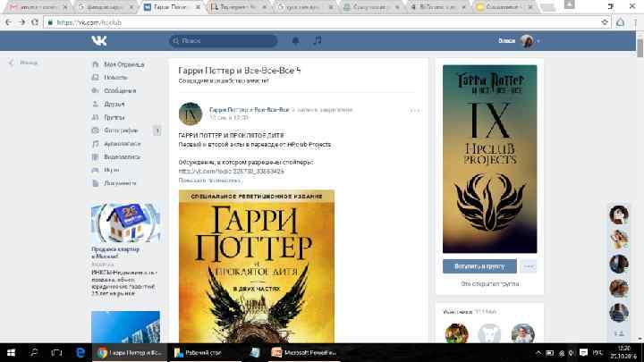Open the vk.com topic link in post

232,171
